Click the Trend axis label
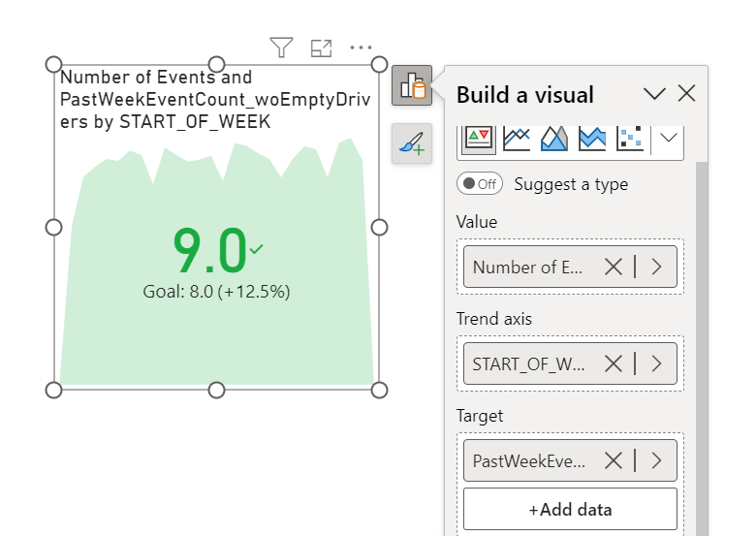The height and width of the screenshot is (536, 756). coord(494,319)
